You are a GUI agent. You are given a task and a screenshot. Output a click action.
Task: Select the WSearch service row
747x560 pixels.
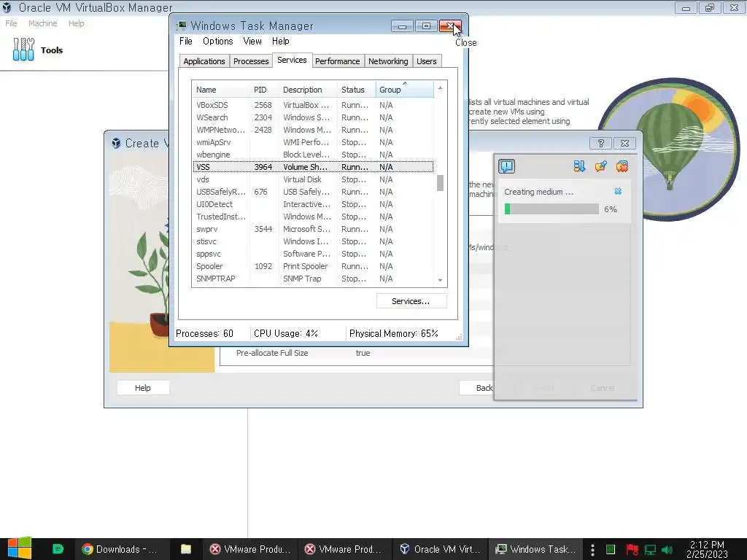pos(313,117)
